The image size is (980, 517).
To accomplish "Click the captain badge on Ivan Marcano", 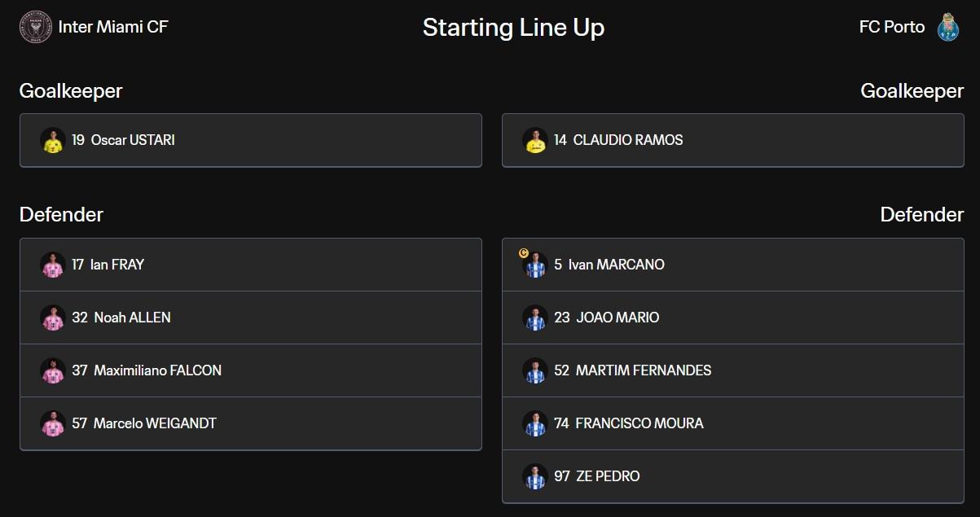I will (523, 252).
